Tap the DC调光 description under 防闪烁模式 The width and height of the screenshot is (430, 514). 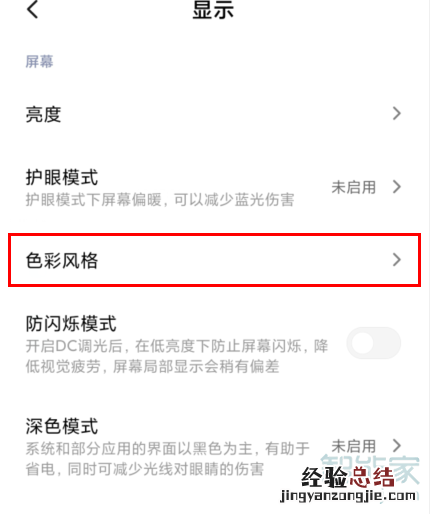coord(177,356)
